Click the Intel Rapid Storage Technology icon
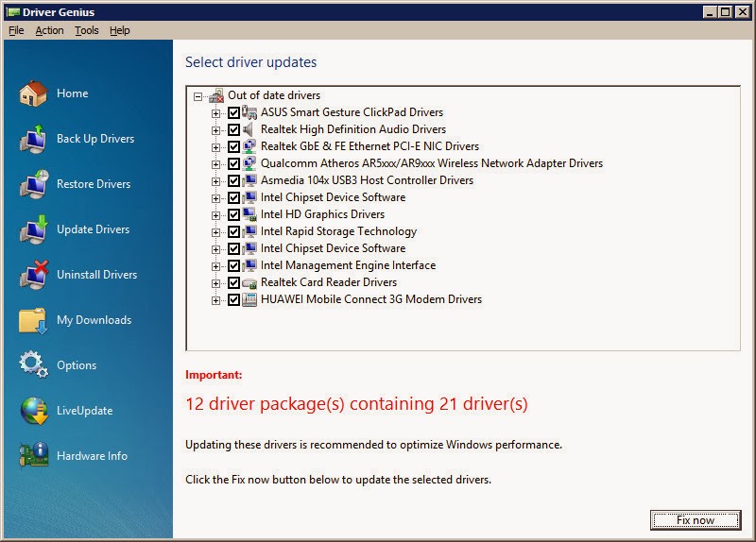This screenshot has width=756, height=542. (x=249, y=231)
